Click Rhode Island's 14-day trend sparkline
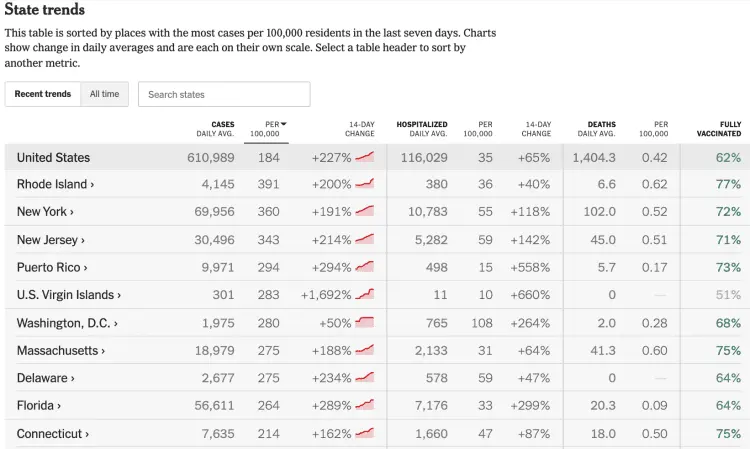Screen dimensions: 750x449 click(x=365, y=184)
